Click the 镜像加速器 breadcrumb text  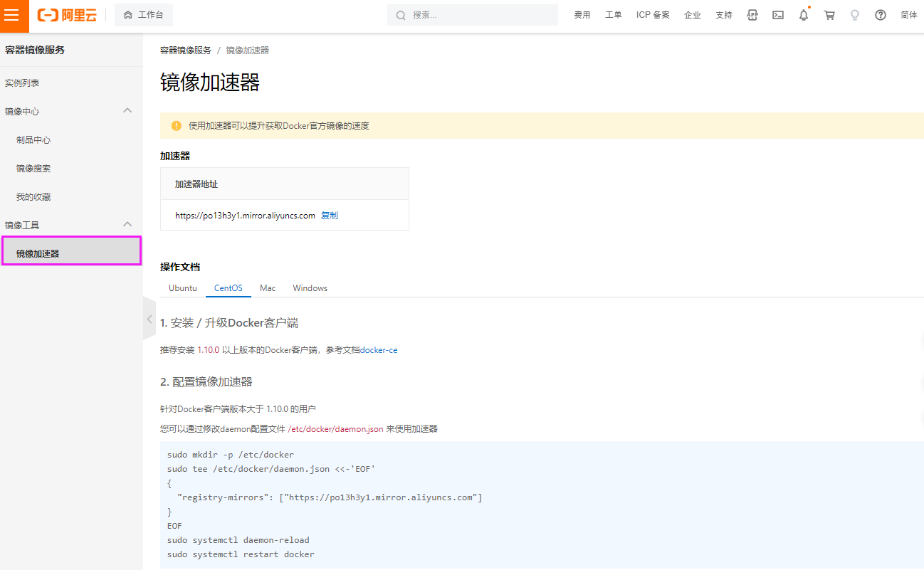248,51
